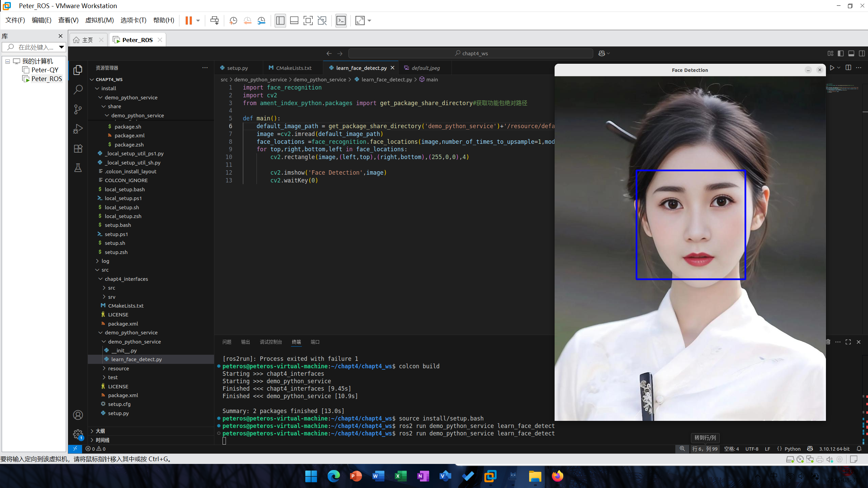
Task: Toggle VMware library sidebar view button
Action: (x=280, y=21)
